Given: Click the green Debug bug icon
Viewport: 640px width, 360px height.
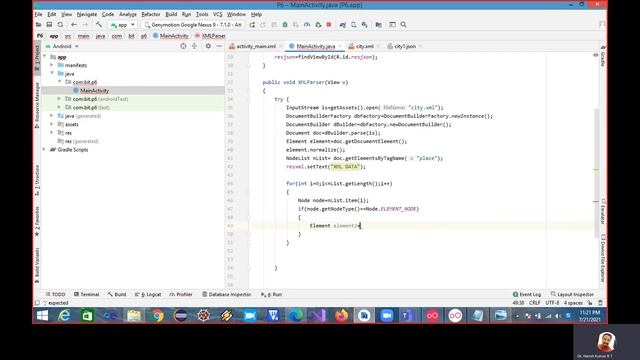Looking at the screenshot, I should click(x=285, y=25).
